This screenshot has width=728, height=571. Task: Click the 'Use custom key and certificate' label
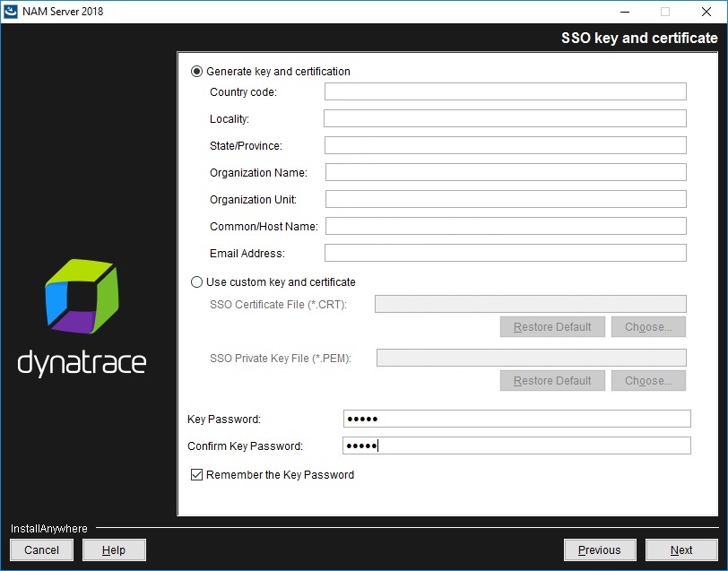tap(281, 282)
